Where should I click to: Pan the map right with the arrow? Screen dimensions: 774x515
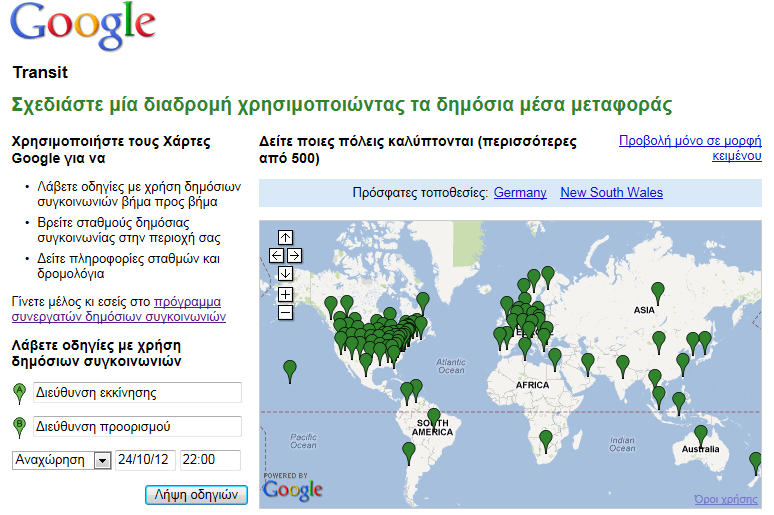(294, 256)
